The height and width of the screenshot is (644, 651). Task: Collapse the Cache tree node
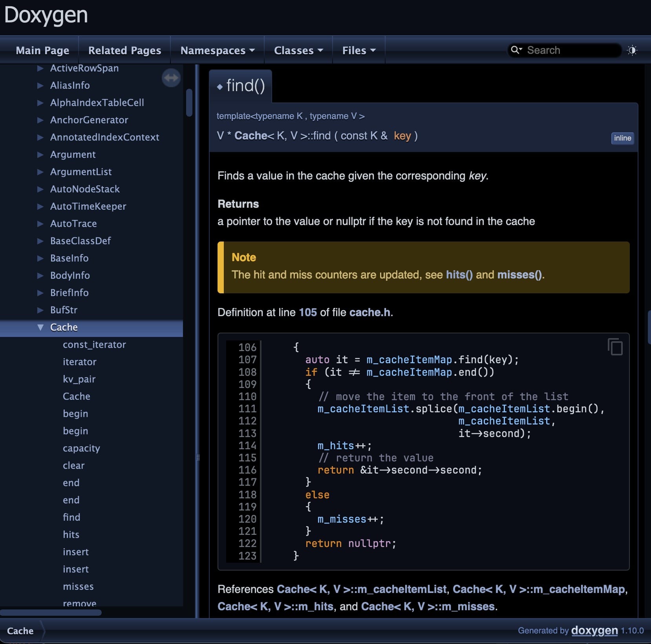click(40, 327)
